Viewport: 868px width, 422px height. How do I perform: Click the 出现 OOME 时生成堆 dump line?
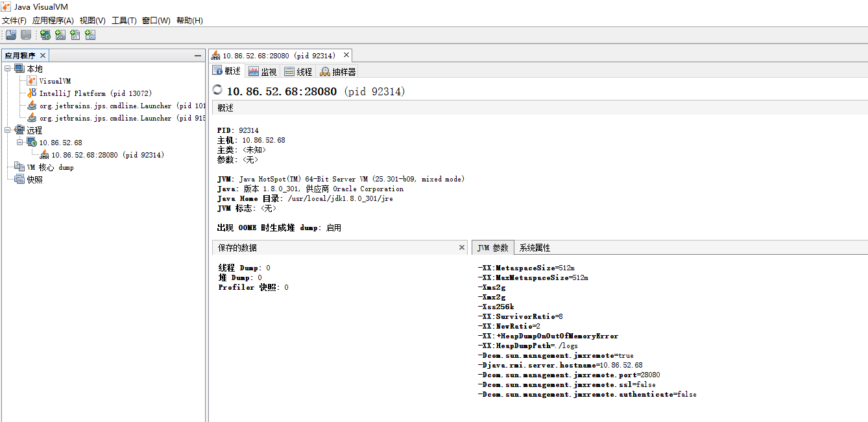point(279,228)
